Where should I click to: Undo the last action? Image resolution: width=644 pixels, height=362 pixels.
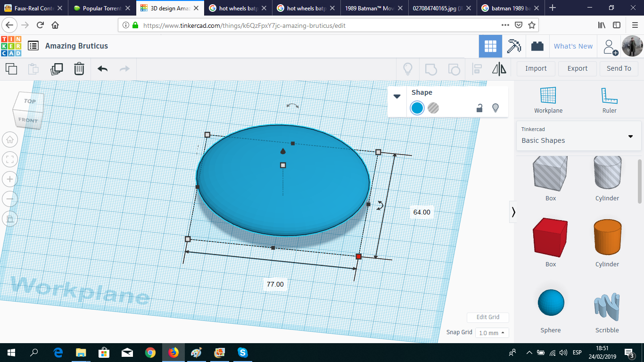tap(102, 69)
